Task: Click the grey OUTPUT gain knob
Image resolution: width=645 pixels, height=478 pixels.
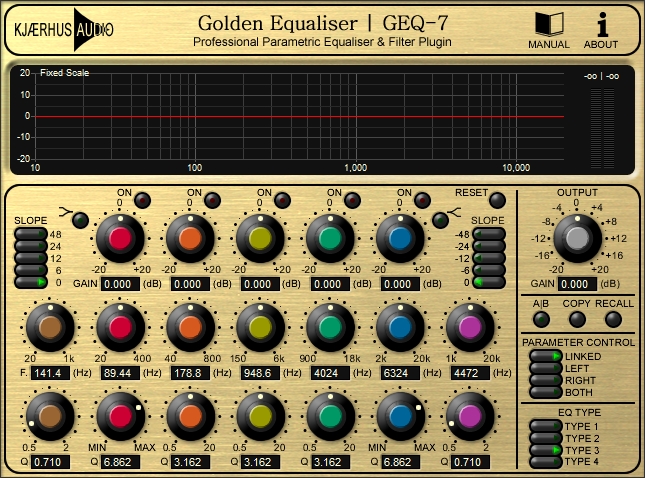Action: click(578, 238)
